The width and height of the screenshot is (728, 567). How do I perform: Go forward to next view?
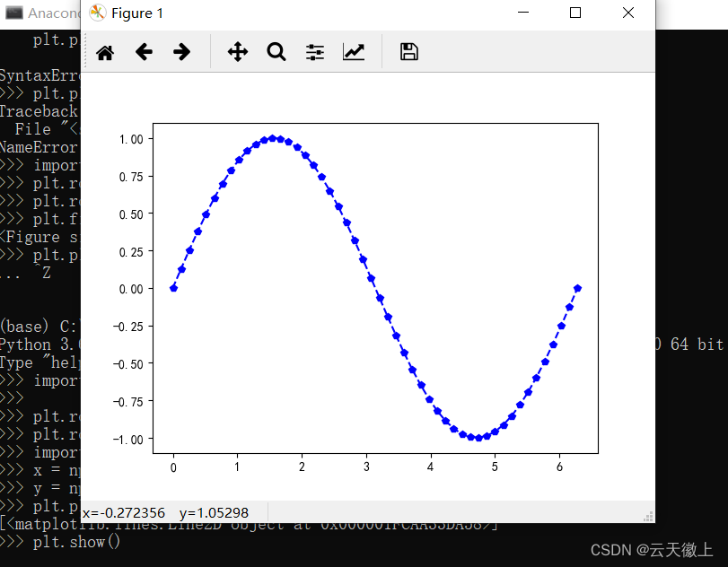[x=182, y=52]
